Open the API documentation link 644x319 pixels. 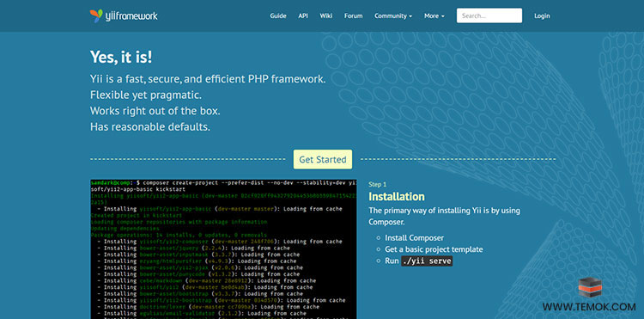click(303, 16)
